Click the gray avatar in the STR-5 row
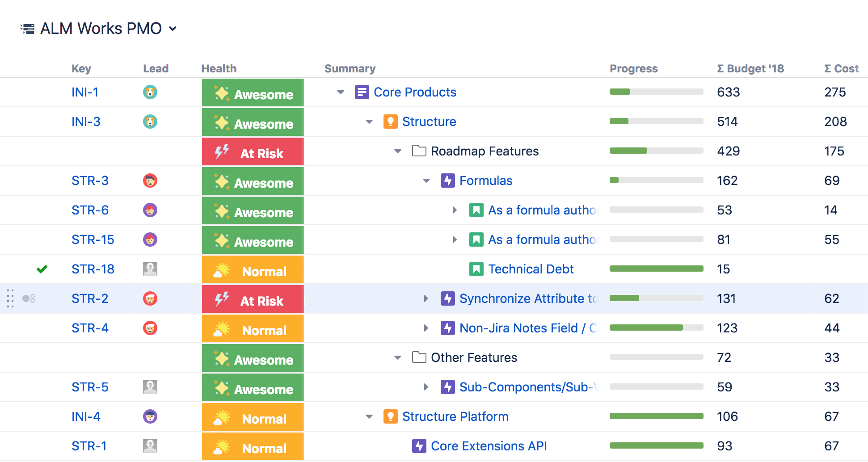The height and width of the screenshot is (462, 868). (150, 387)
